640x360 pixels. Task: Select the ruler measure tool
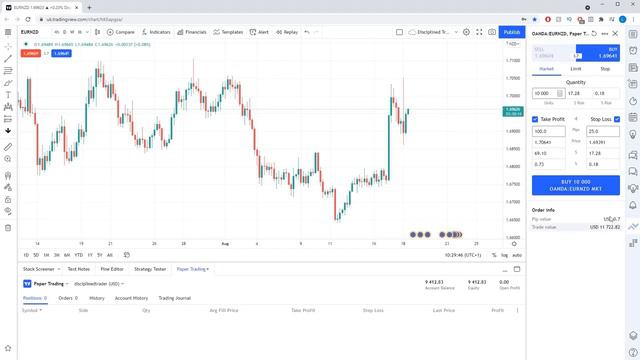coord(8,147)
